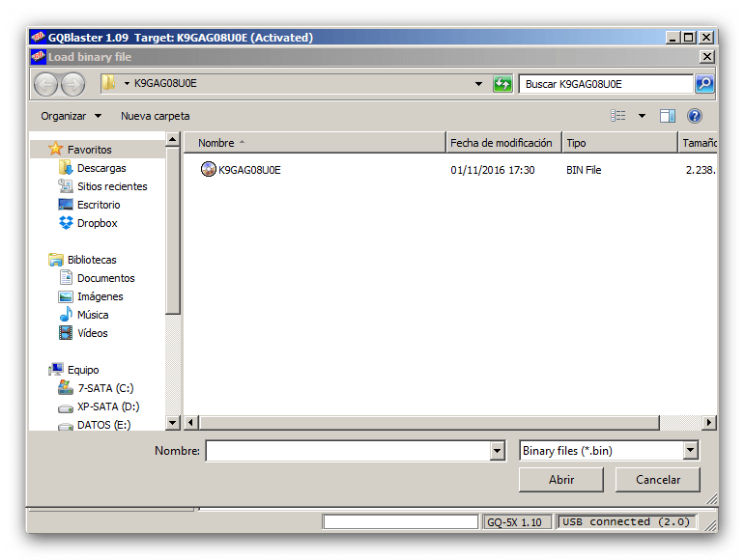
Task: Click the back navigation arrow
Action: 46,84
